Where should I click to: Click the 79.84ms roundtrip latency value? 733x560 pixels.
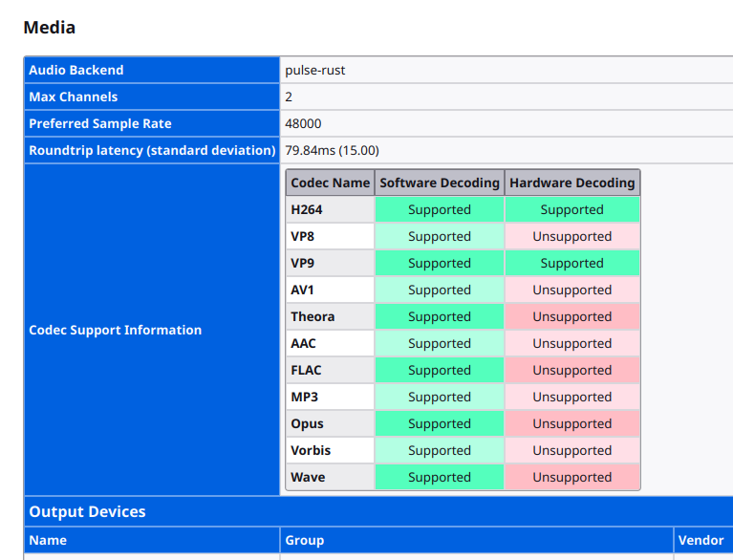[x=332, y=150]
